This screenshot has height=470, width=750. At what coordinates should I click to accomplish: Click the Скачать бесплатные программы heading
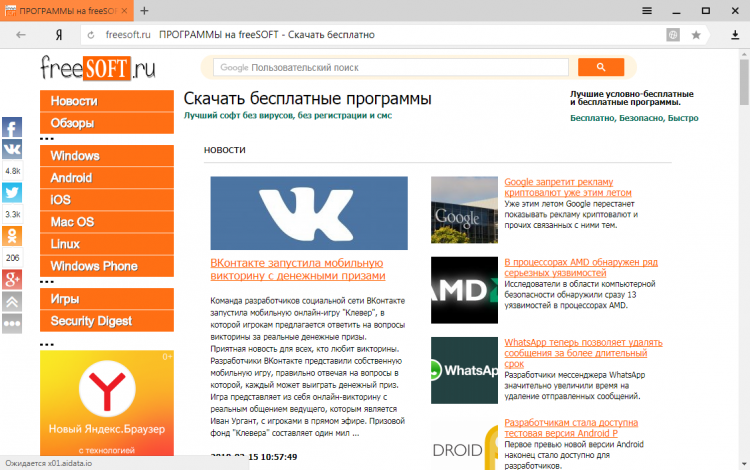pyautogui.click(x=308, y=98)
